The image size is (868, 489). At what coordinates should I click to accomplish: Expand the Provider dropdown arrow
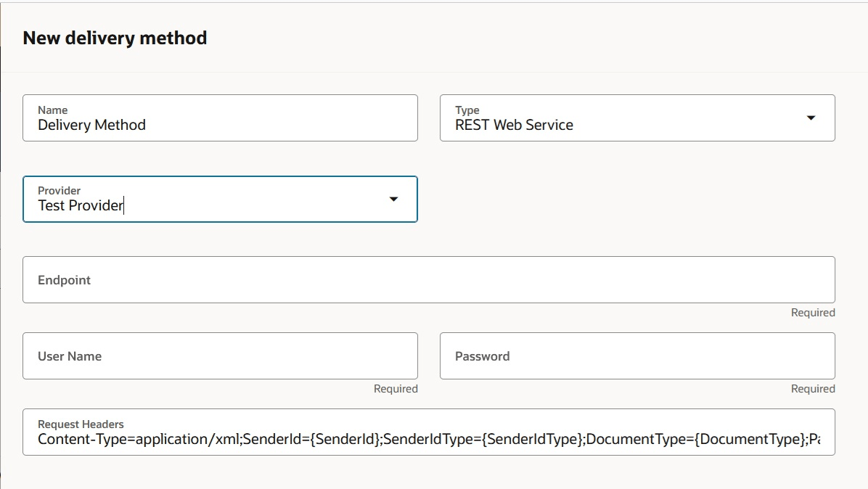pos(393,199)
